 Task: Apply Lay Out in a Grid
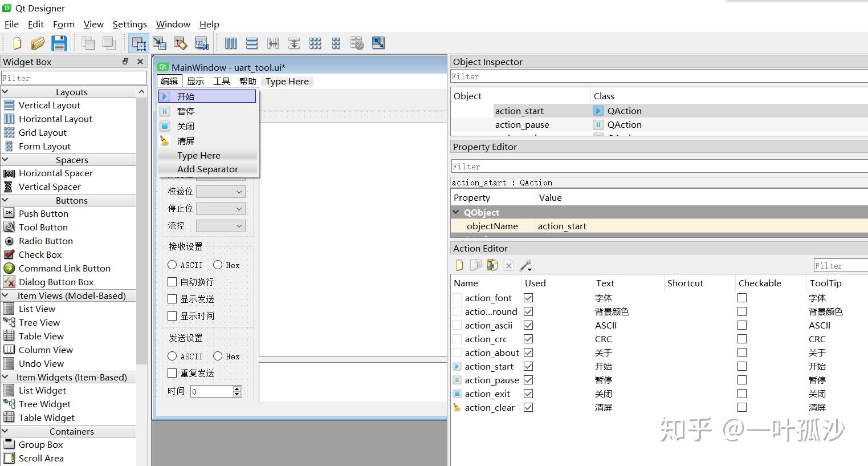point(315,43)
